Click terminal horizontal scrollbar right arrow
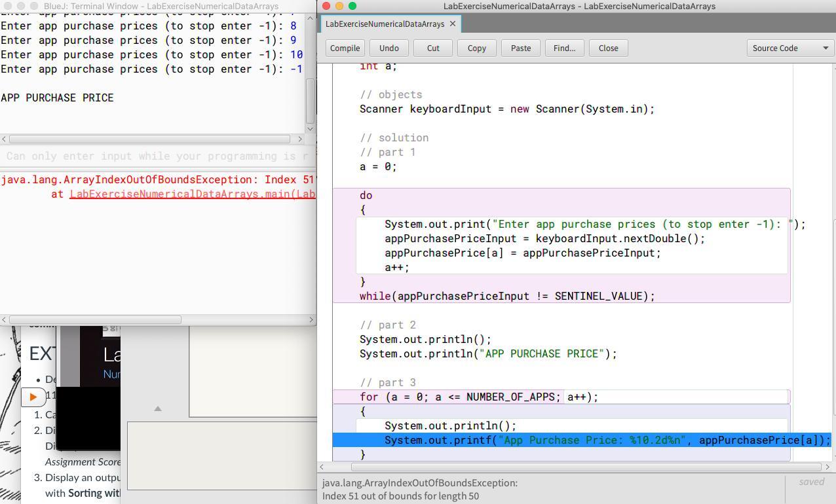 tap(301, 139)
